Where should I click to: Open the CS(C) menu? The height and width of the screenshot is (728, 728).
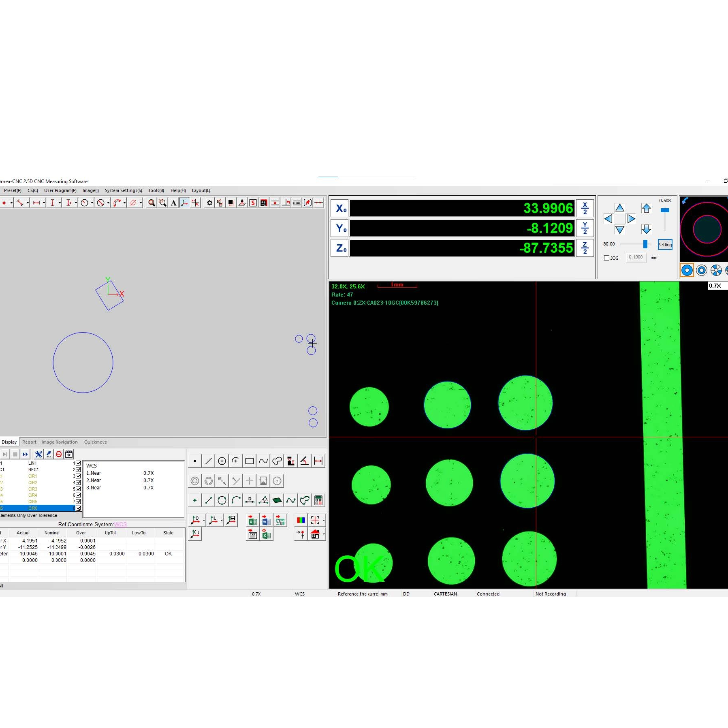[33, 190]
